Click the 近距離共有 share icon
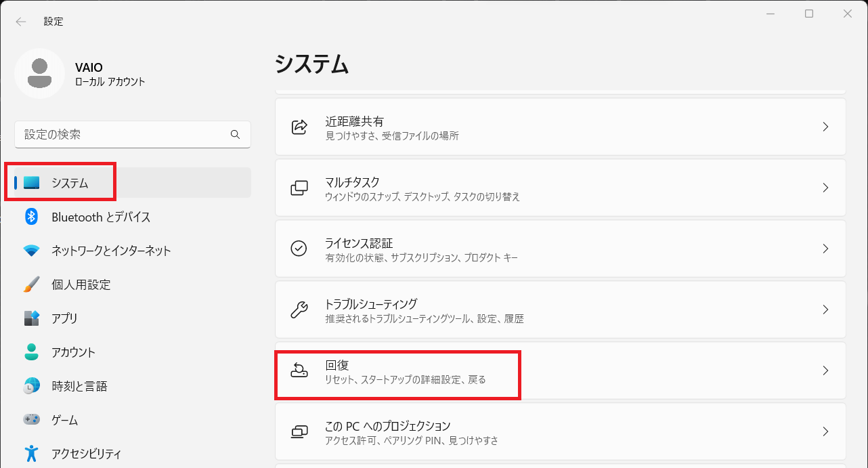This screenshot has width=868, height=468. pyautogui.click(x=299, y=127)
